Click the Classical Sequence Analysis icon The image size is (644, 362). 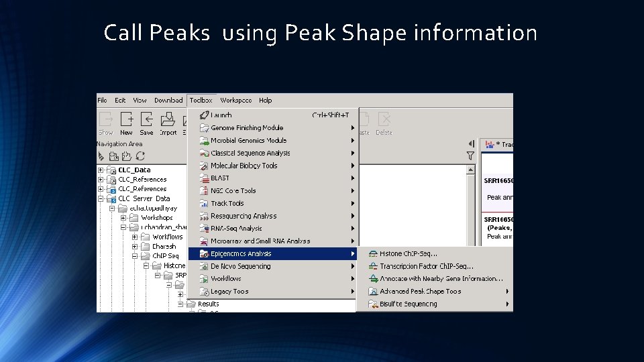click(204, 153)
